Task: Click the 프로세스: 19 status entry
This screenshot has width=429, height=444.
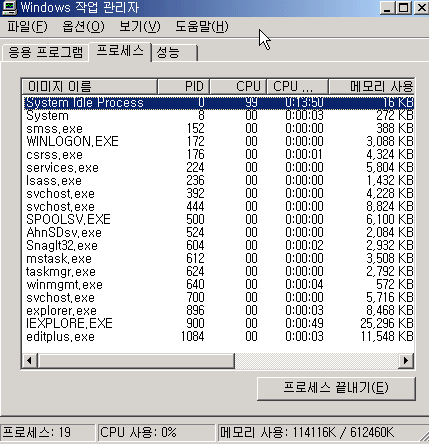Action: (47, 433)
